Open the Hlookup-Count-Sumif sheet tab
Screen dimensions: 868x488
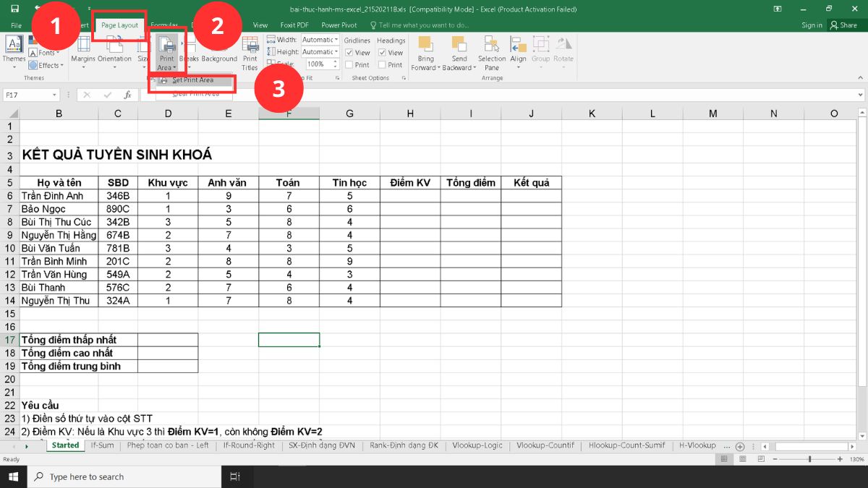tap(627, 445)
